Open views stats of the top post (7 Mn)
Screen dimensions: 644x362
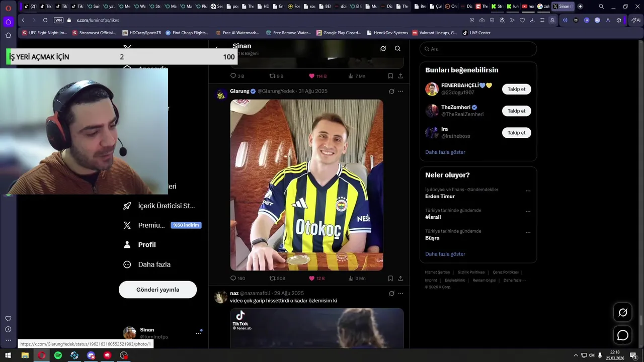point(357,76)
